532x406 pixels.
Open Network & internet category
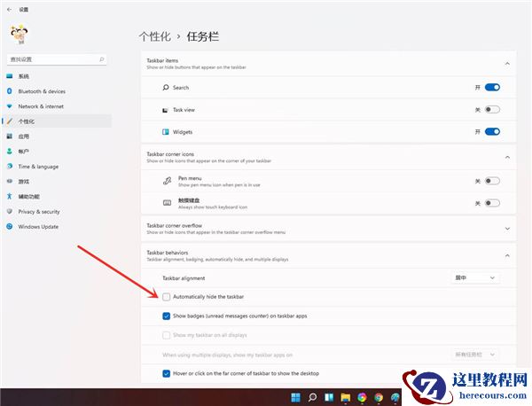[x=57, y=106]
